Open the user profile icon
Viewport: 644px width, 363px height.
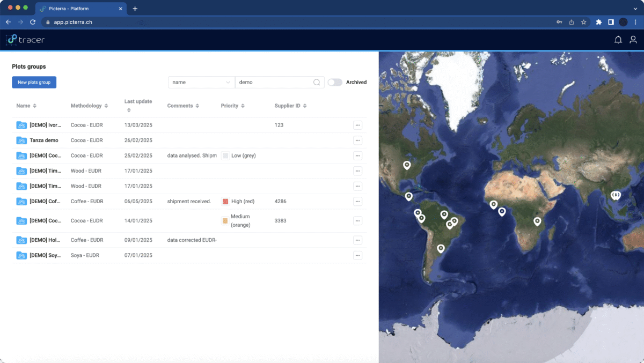pos(633,40)
